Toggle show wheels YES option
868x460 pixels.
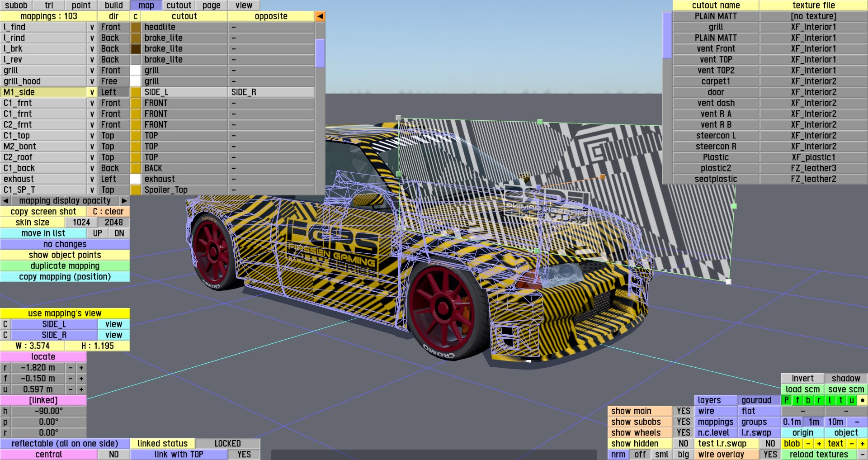(x=684, y=433)
